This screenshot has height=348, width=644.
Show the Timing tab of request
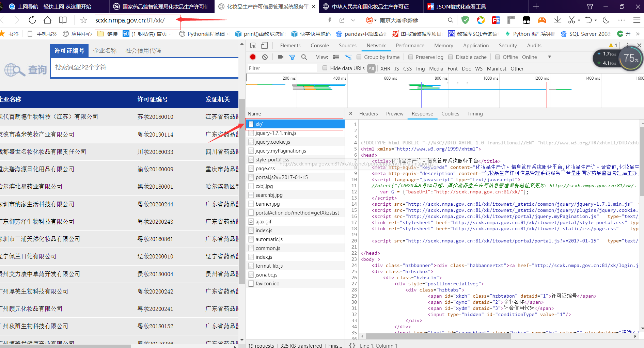[x=475, y=113]
